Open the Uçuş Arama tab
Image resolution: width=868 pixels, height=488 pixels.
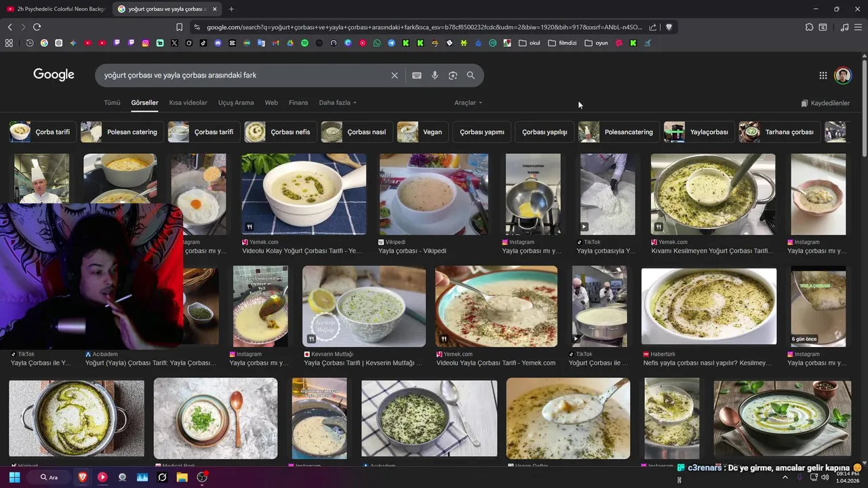click(x=236, y=103)
